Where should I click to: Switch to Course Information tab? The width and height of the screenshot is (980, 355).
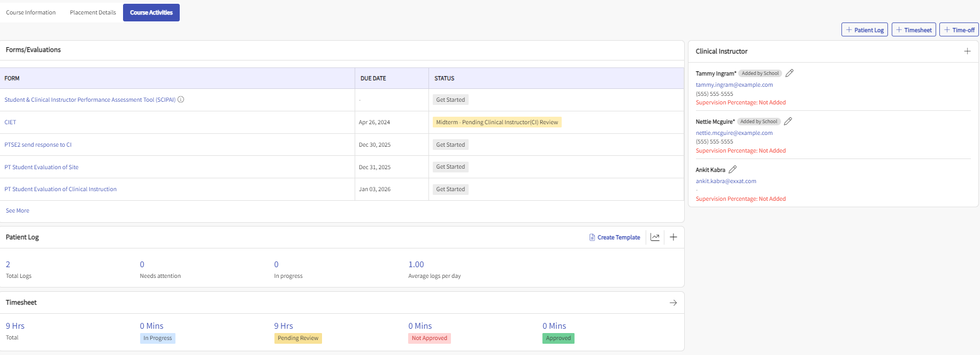click(31, 12)
